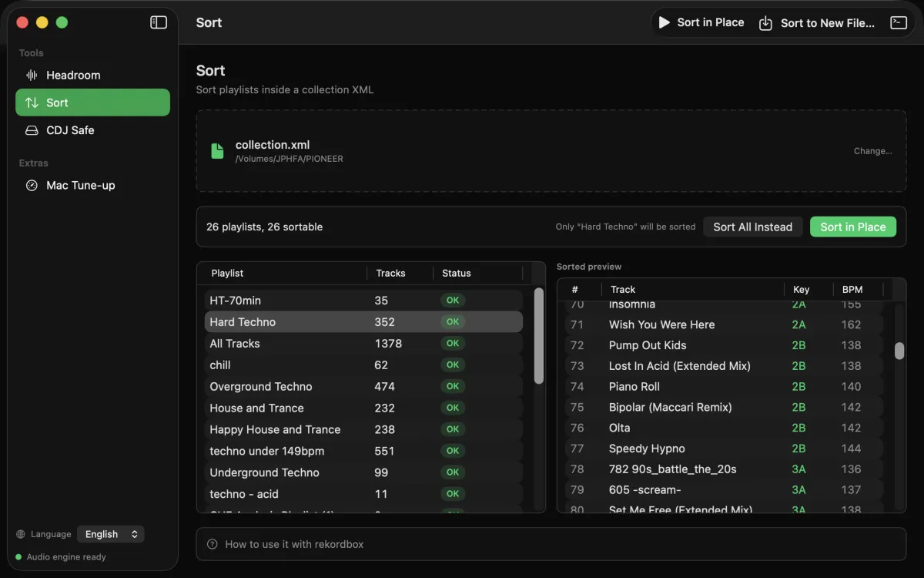Click the Playlist column header

point(227,273)
